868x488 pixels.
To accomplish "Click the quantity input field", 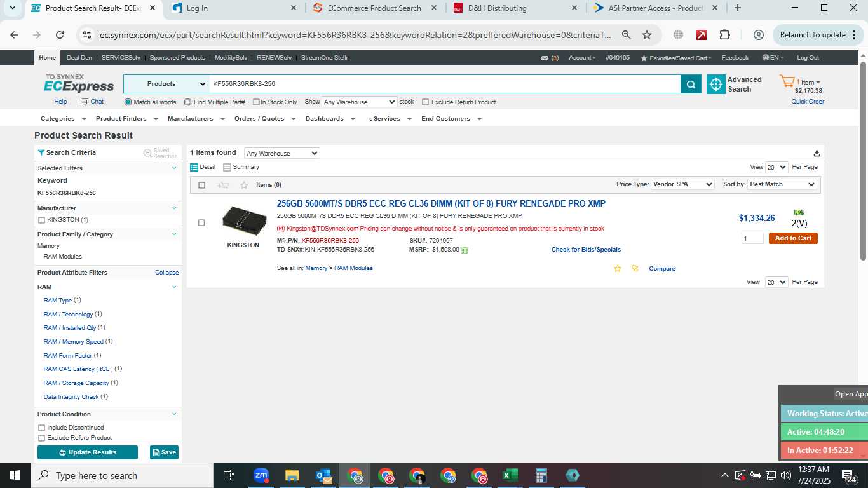I will click(x=752, y=238).
